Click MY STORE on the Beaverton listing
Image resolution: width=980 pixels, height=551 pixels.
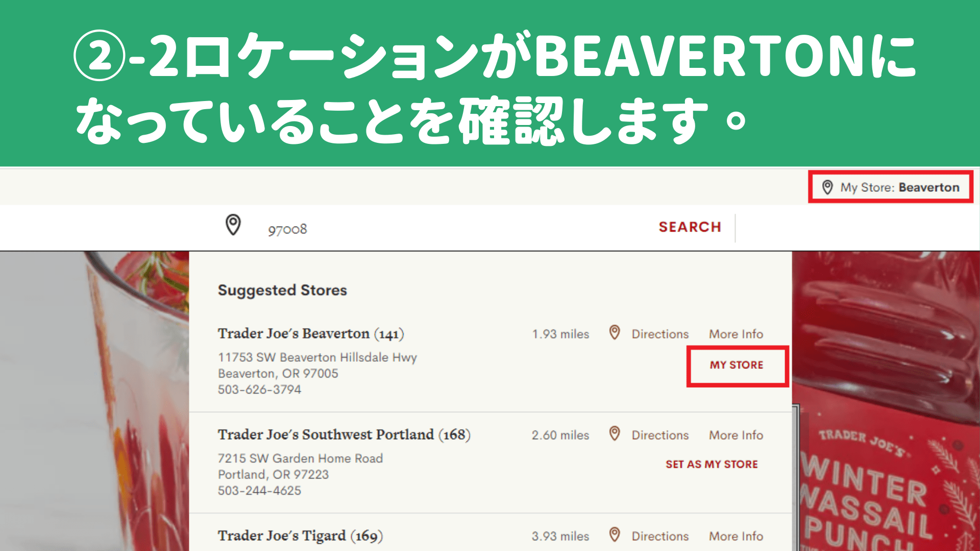pyautogui.click(x=737, y=365)
